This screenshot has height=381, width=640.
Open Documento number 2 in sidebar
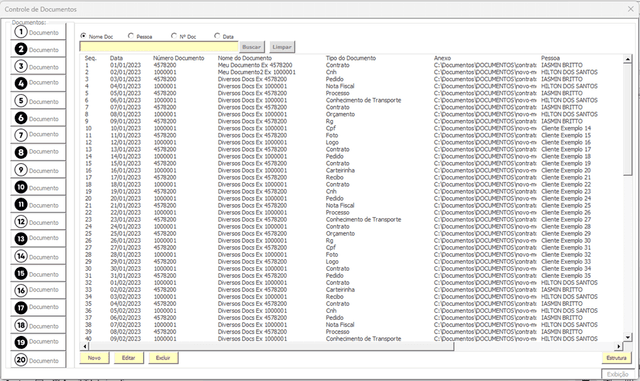pos(38,49)
